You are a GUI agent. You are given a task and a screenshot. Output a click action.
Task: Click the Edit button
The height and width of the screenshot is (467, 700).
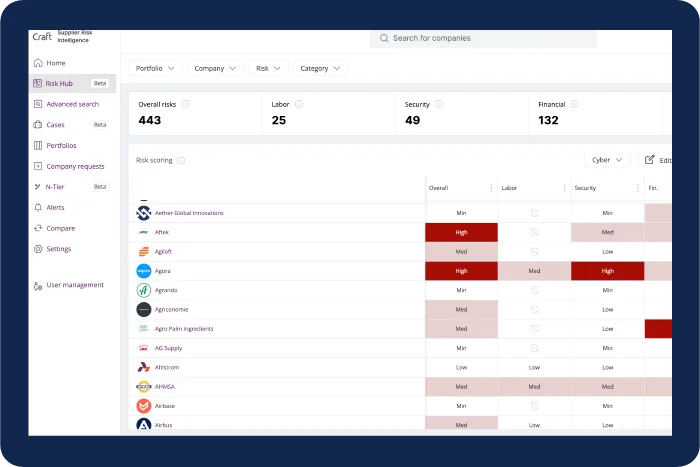coord(657,160)
